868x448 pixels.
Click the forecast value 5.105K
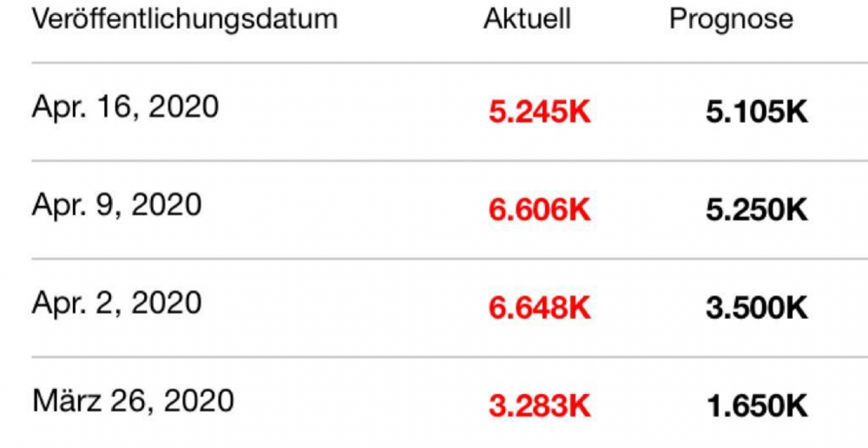756,112
